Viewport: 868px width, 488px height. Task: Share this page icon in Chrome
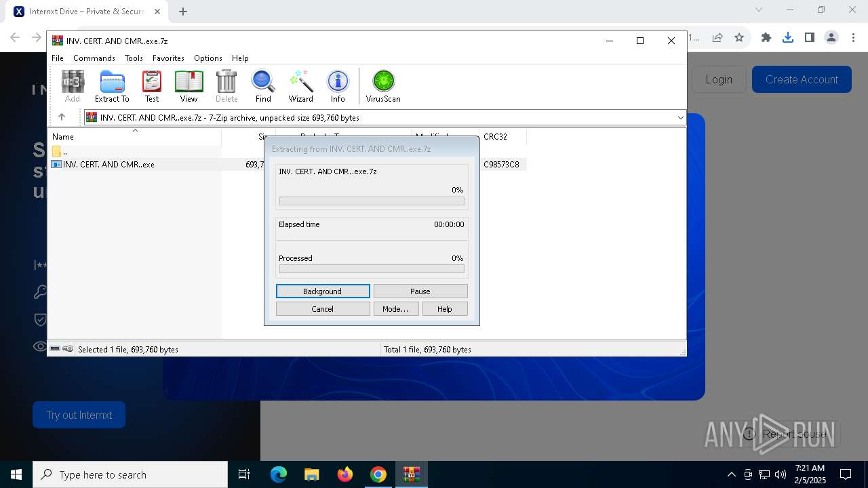point(717,37)
